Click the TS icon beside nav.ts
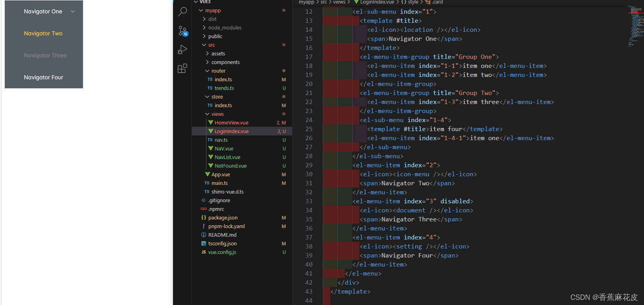The width and height of the screenshot is (644, 305). pos(210,140)
